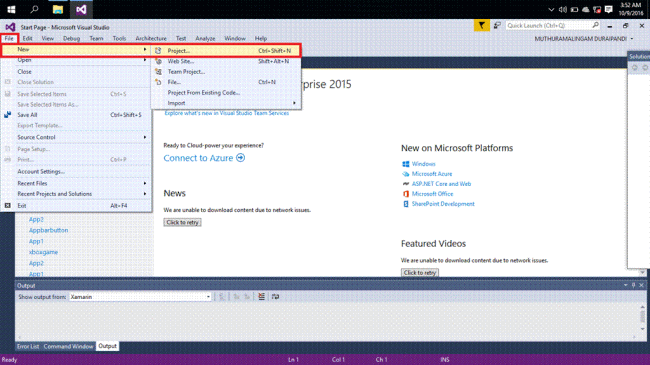This screenshot has width=650, height=365.
Task: Open Account Settings menu entry
Action: point(76,171)
